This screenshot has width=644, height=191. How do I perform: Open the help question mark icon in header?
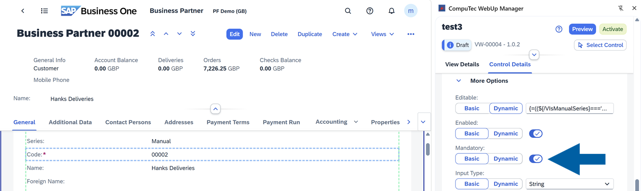pyautogui.click(x=370, y=11)
